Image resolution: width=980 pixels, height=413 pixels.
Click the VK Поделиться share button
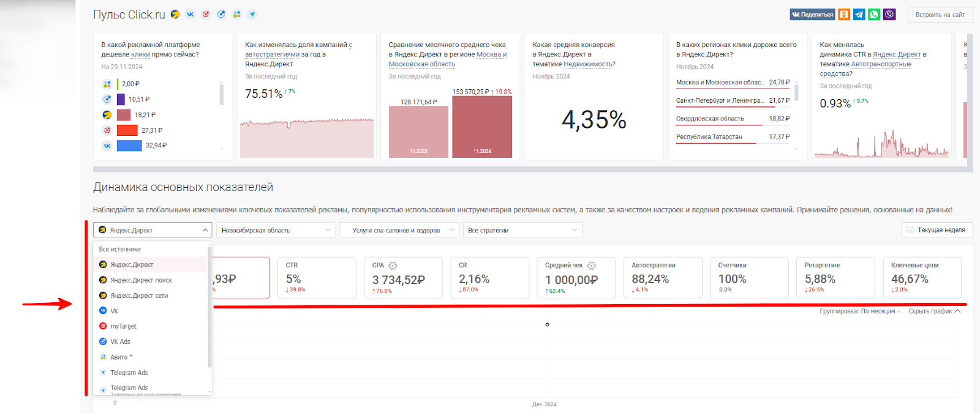pyautogui.click(x=812, y=15)
